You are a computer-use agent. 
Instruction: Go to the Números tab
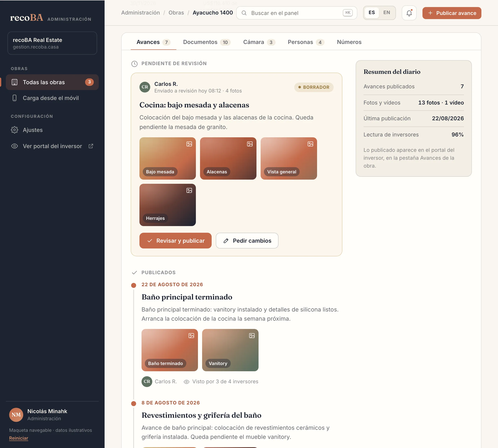(349, 42)
